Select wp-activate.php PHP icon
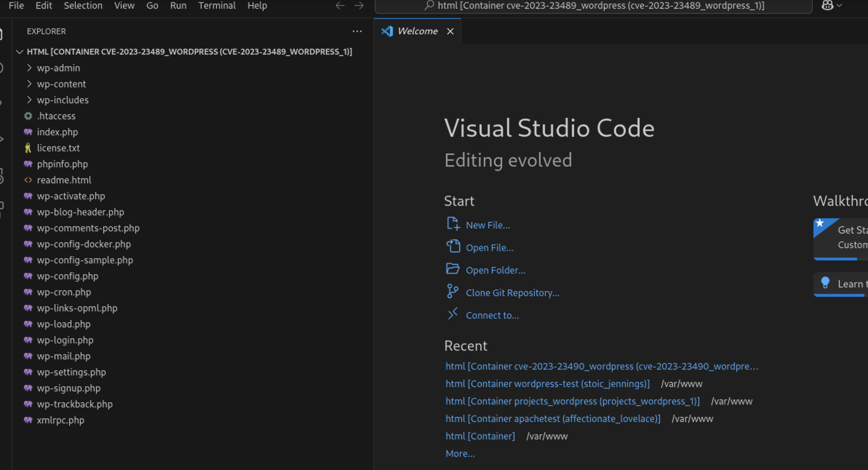Viewport: 868px width, 470px height. pyautogui.click(x=28, y=196)
